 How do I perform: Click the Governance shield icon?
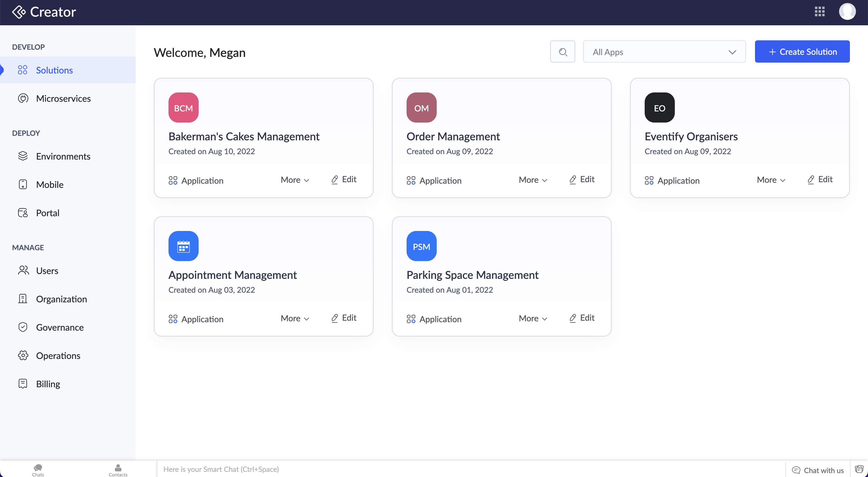[x=23, y=327]
